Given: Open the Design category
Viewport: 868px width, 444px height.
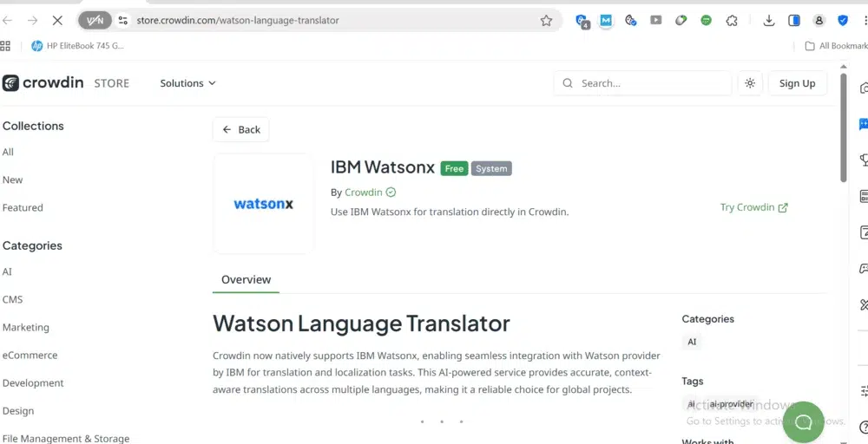Looking at the screenshot, I should (17, 411).
